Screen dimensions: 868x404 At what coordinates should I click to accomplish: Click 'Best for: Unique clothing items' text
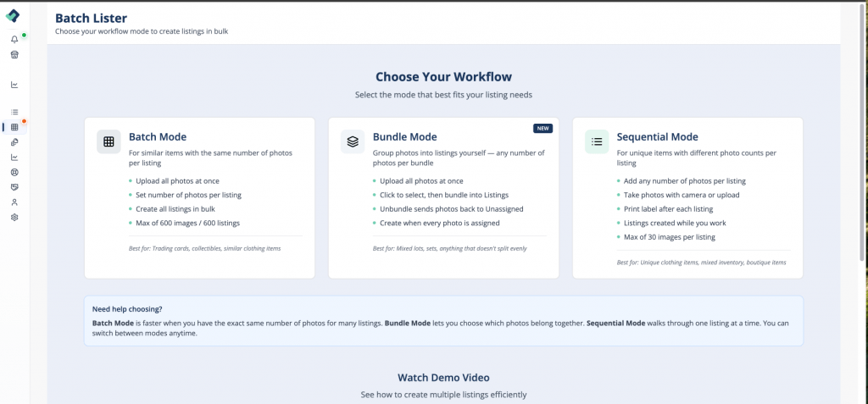click(701, 263)
